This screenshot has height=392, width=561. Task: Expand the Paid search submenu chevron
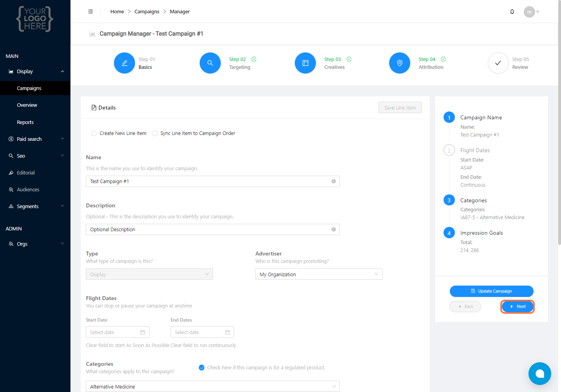62,139
